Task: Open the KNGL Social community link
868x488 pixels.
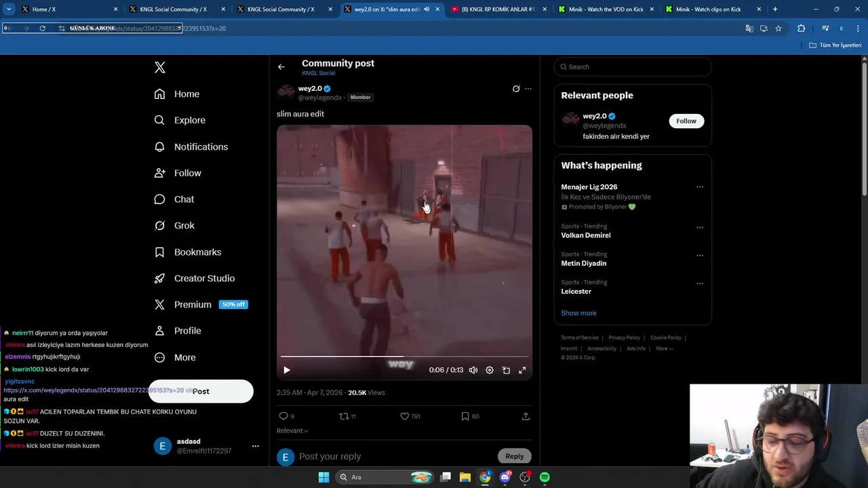Action: pos(319,73)
